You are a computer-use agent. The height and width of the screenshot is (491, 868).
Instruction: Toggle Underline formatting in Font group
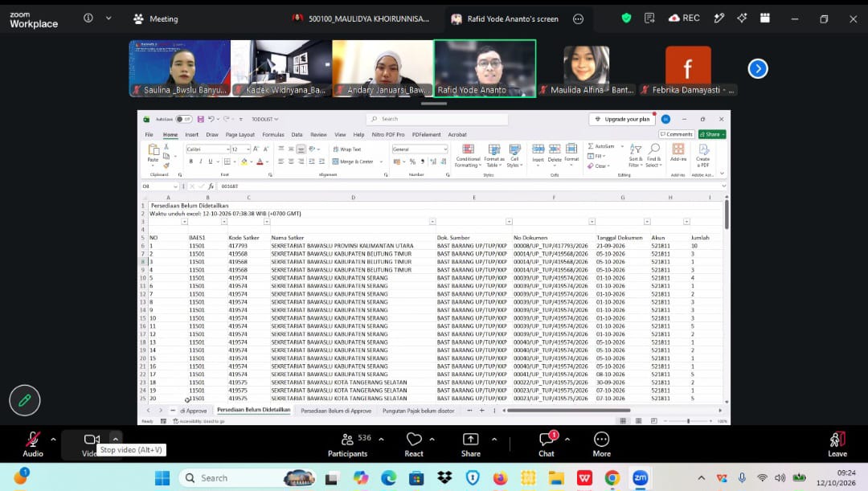click(x=211, y=162)
